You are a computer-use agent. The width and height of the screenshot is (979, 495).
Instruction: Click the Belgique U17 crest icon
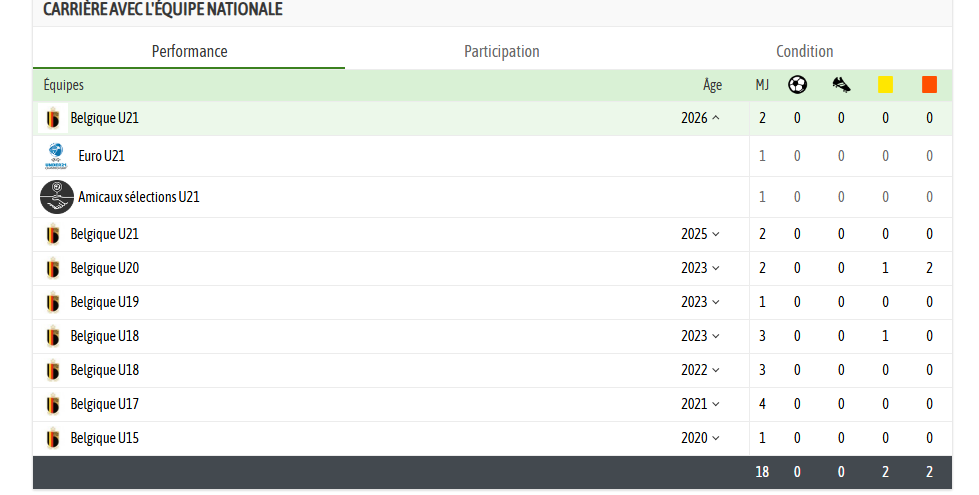(53, 404)
